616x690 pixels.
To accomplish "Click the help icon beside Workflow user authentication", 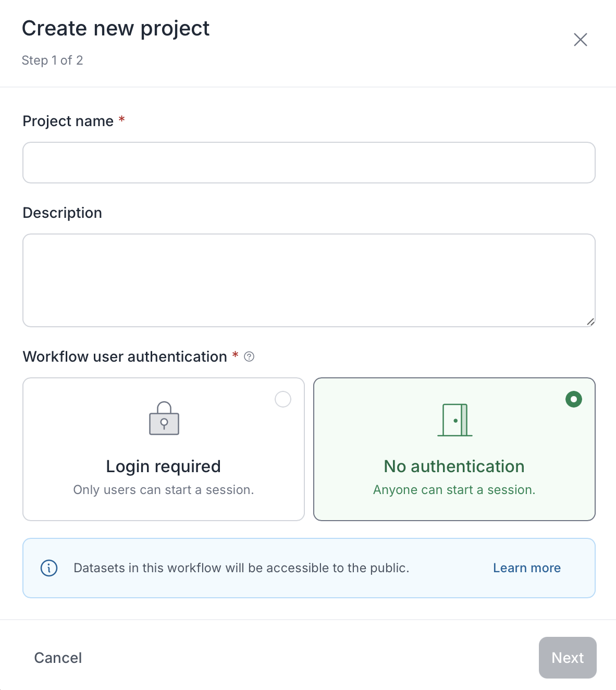I will [249, 357].
